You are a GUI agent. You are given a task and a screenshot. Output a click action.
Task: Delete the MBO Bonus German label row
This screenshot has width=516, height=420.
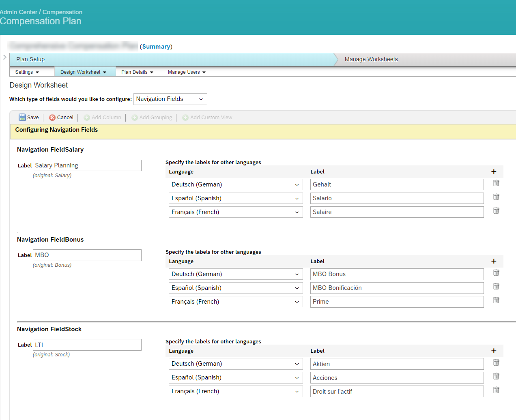(496, 273)
